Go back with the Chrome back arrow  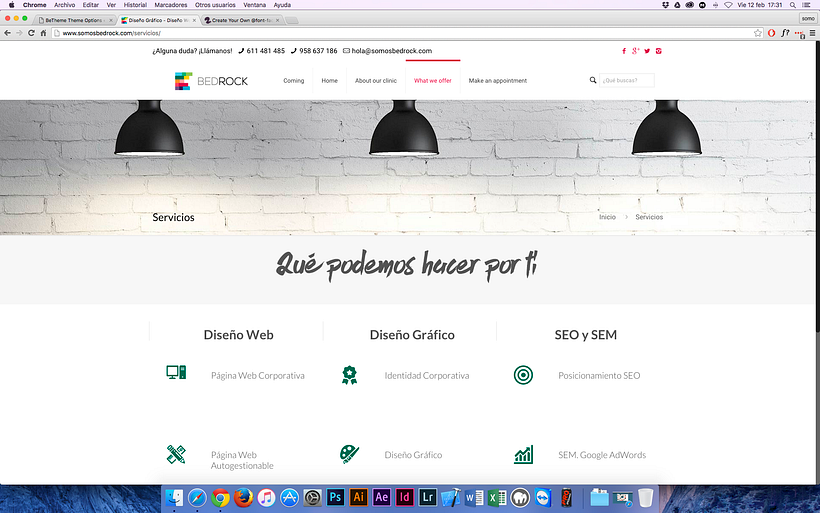pyautogui.click(x=7, y=33)
